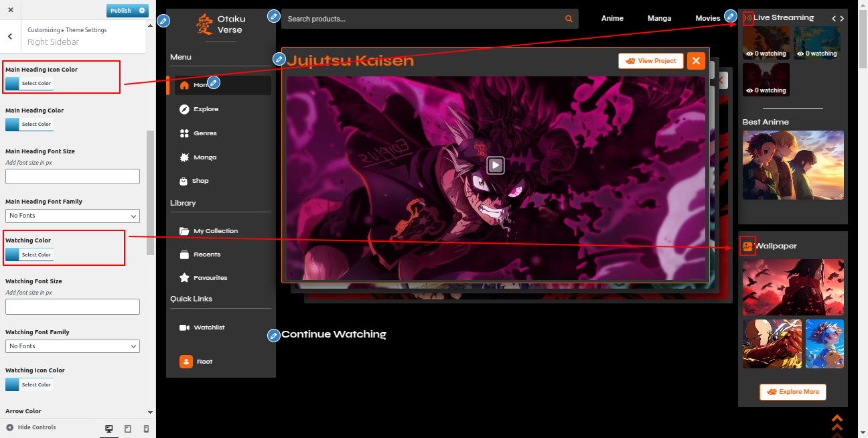This screenshot has width=868, height=438.
Task: Open Explore in sidebar menu
Action: (206, 109)
